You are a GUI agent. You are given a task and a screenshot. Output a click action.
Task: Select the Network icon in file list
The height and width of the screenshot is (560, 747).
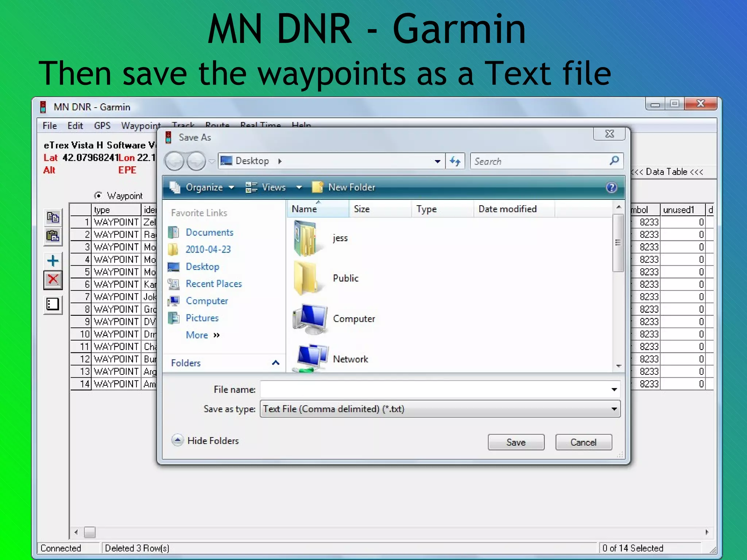(311, 358)
